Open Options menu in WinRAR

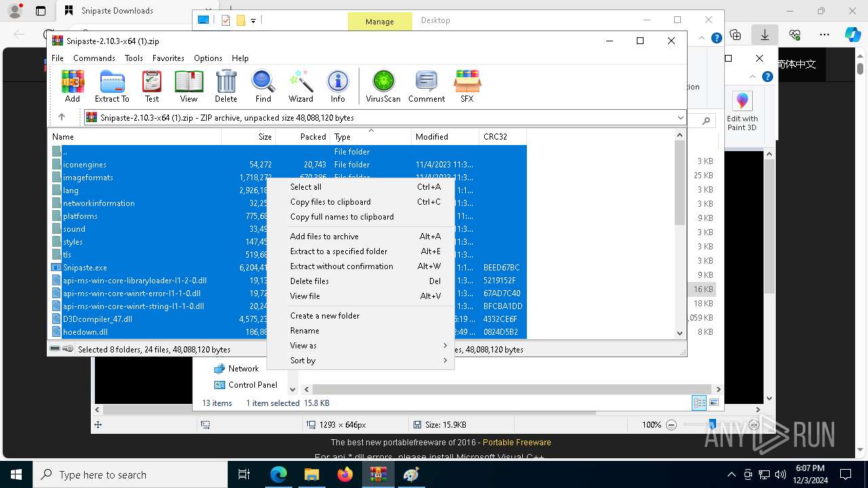click(x=208, y=58)
